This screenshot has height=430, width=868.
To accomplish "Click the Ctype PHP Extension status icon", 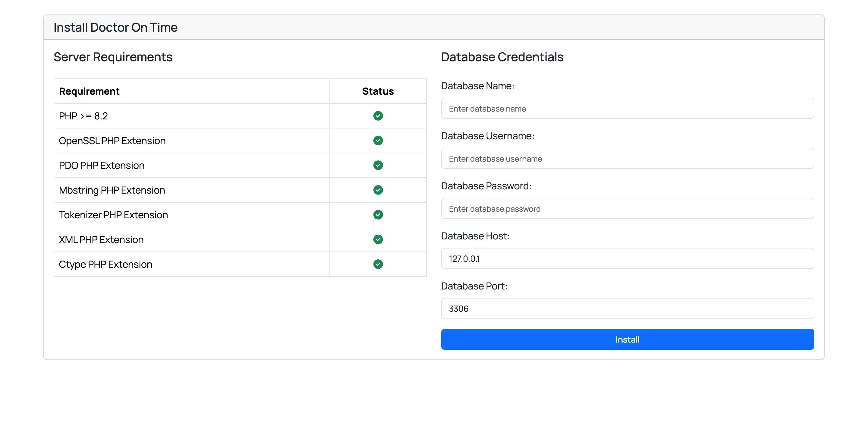I will click(378, 264).
